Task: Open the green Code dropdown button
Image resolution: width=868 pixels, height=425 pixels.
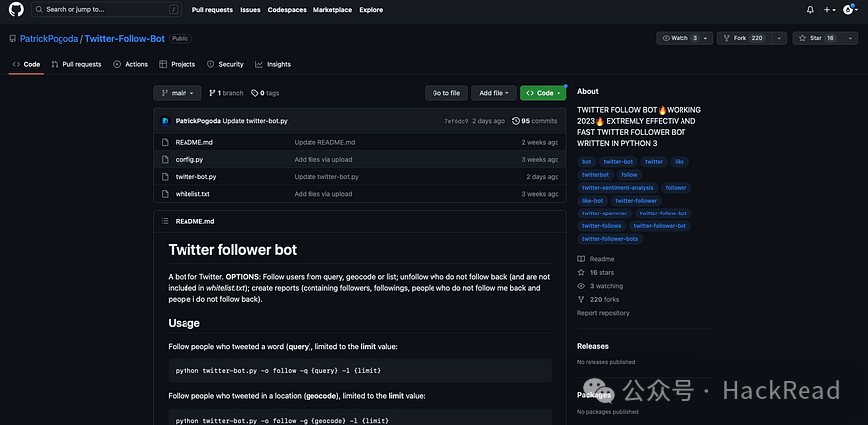Action: click(543, 93)
